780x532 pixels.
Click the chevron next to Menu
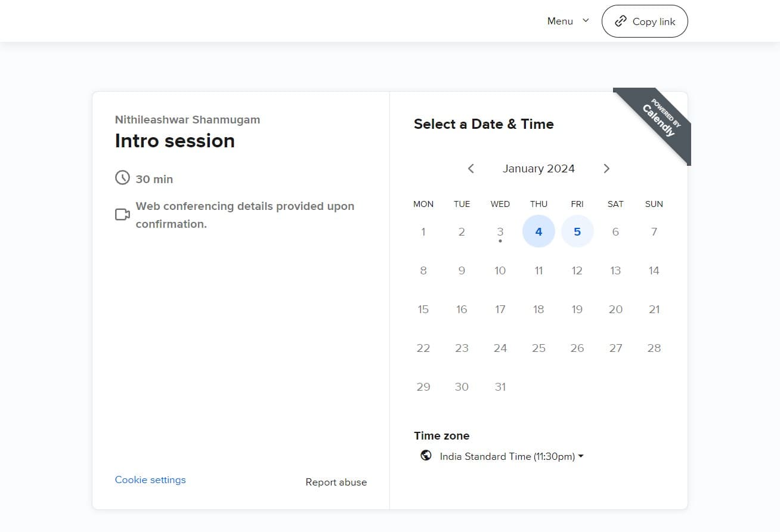[x=586, y=21]
